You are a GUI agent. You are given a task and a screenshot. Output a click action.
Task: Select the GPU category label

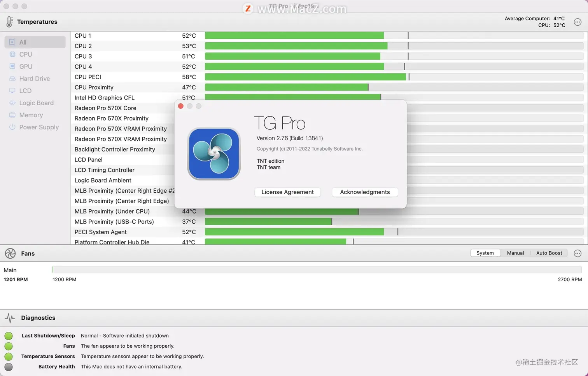(x=26, y=66)
